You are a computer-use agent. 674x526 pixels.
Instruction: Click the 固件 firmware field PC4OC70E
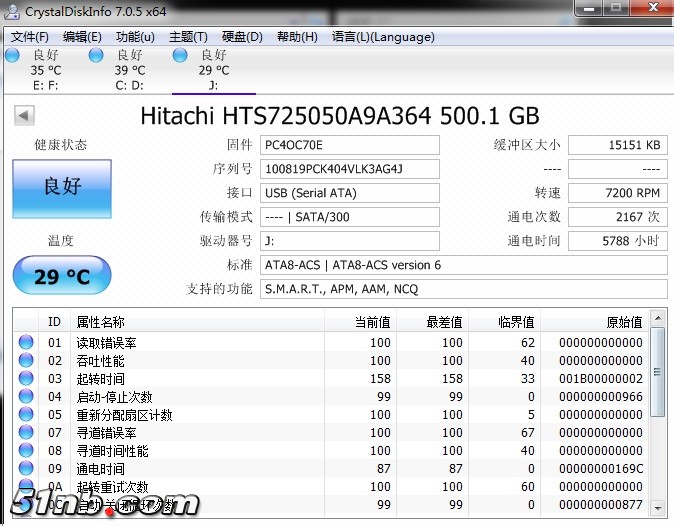[x=349, y=145]
